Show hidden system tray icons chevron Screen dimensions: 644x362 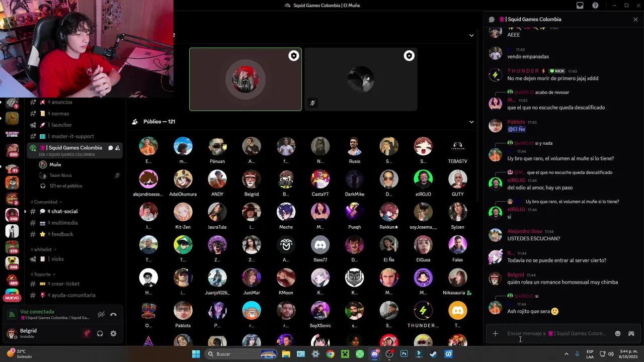pos(567,354)
